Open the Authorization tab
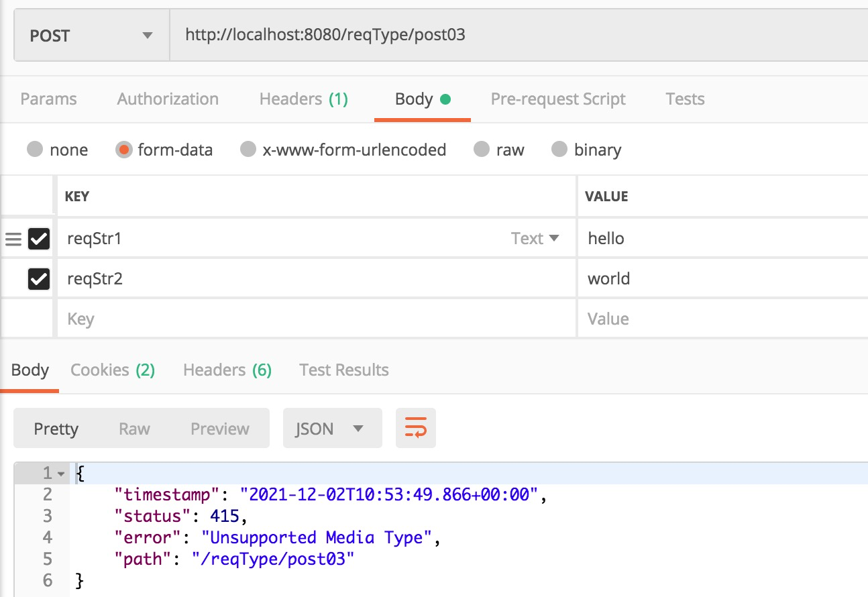 (168, 99)
